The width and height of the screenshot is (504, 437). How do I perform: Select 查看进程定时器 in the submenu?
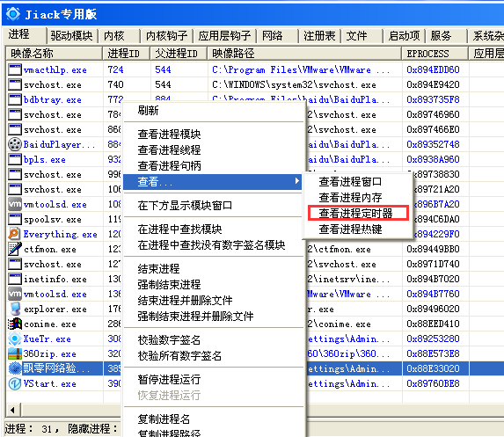[x=357, y=213]
